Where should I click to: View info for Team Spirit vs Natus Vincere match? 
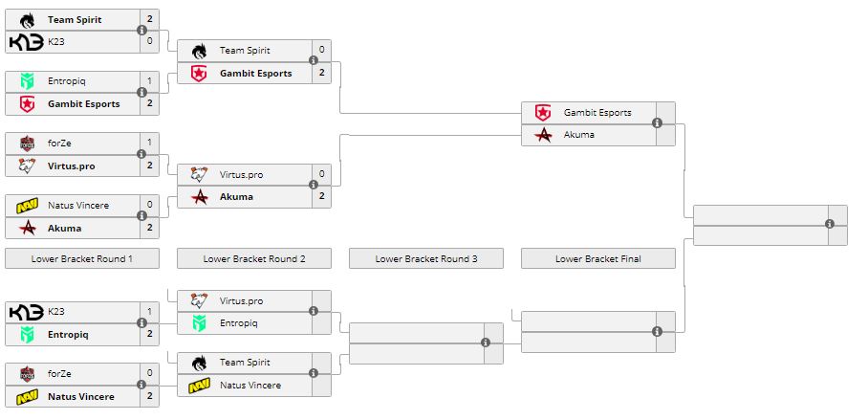[x=314, y=374]
